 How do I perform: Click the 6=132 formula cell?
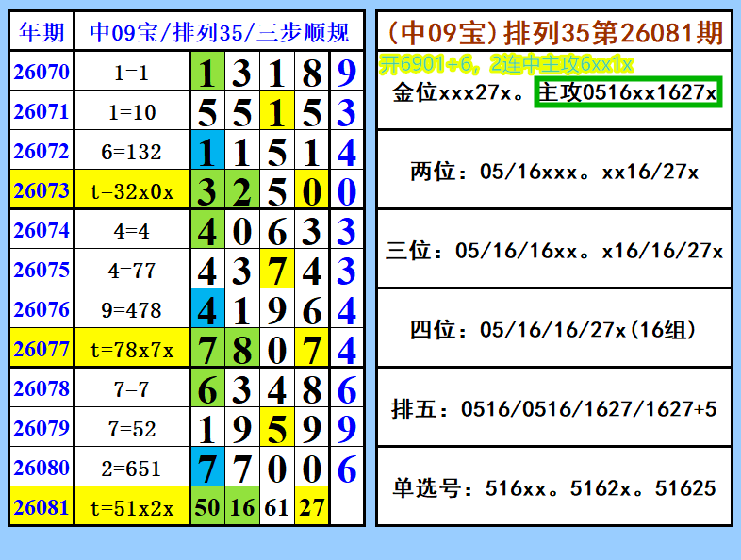pyautogui.click(x=132, y=152)
